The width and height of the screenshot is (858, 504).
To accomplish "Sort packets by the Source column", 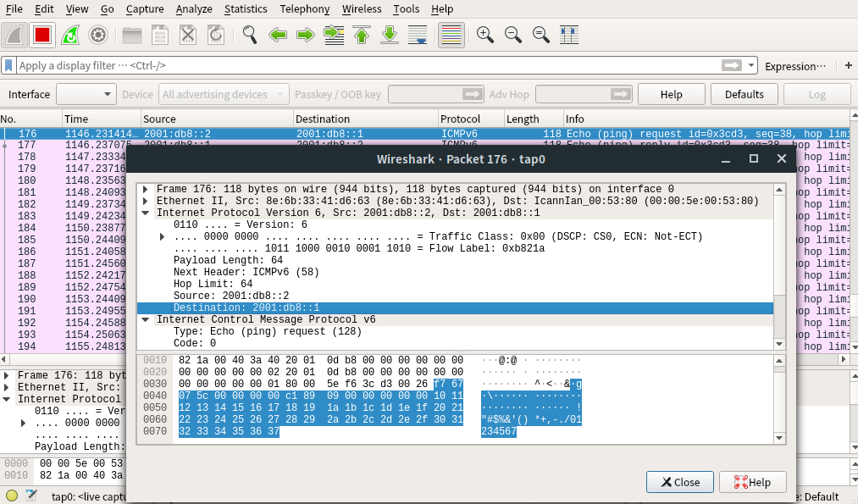I will coord(217,119).
